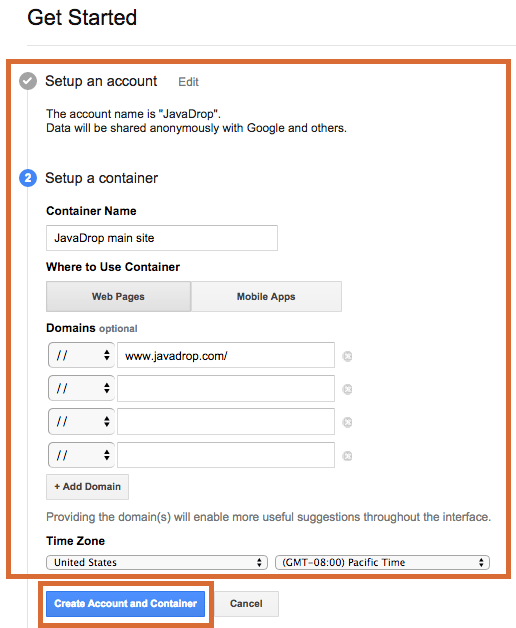
Task: Click Create Account and Container button
Action: click(x=125, y=604)
